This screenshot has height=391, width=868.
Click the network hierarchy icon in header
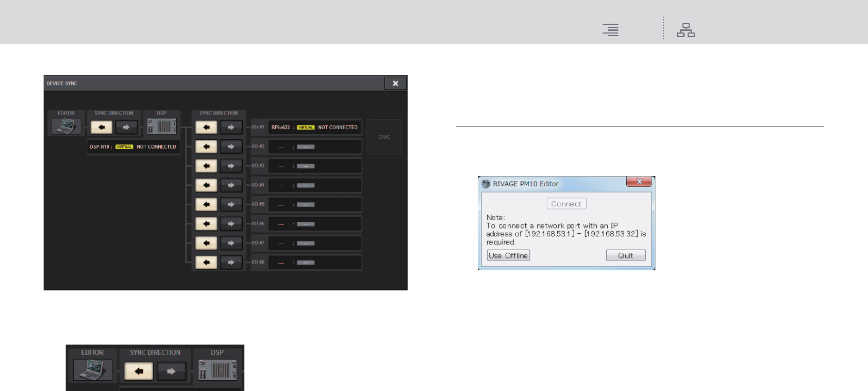pos(686,30)
